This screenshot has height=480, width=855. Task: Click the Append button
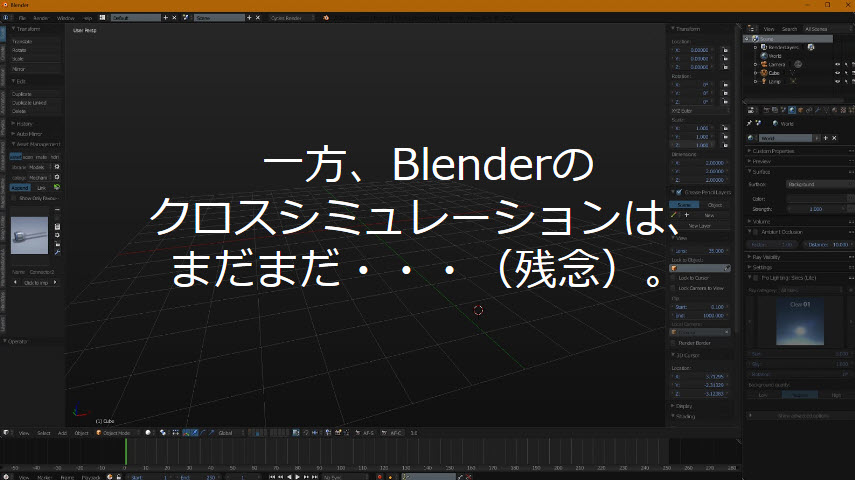pyautogui.click(x=20, y=188)
